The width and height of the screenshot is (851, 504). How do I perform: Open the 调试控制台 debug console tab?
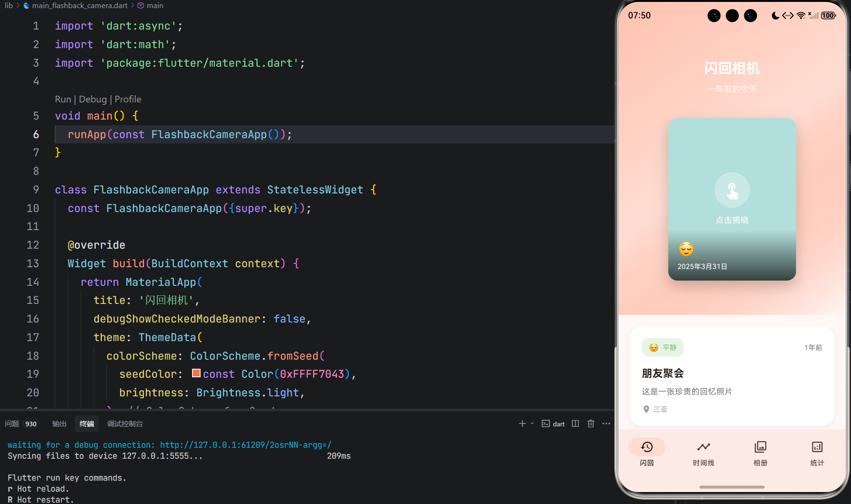[x=125, y=423]
